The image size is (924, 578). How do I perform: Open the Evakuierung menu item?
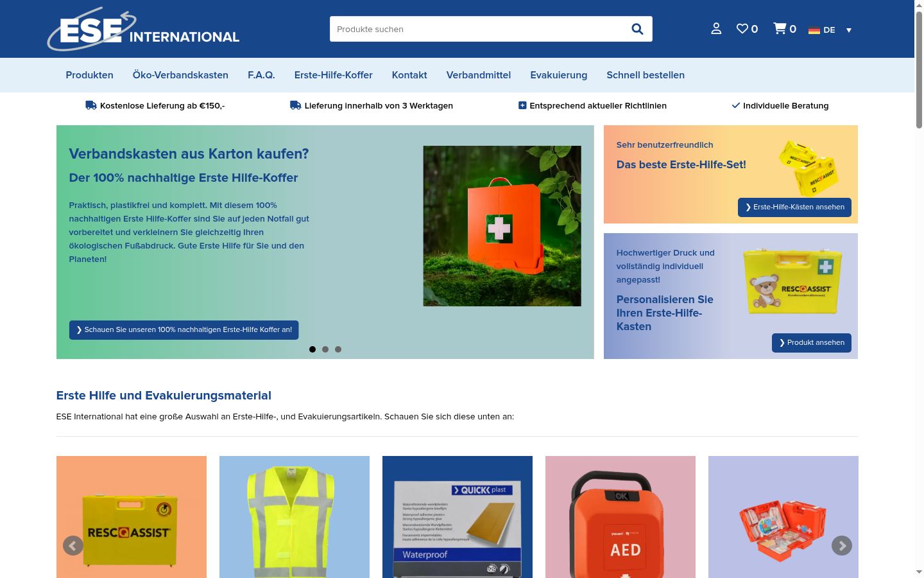(x=559, y=75)
